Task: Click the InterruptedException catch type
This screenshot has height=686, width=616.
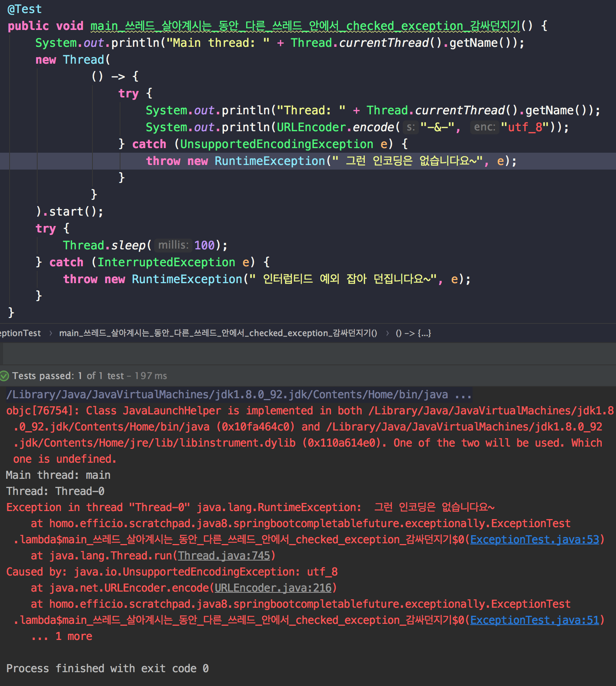Action: click(166, 262)
